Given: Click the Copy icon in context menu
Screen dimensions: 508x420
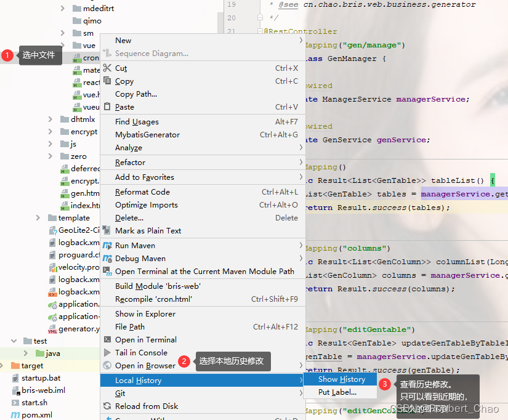Looking at the screenshot, I should [x=107, y=81].
